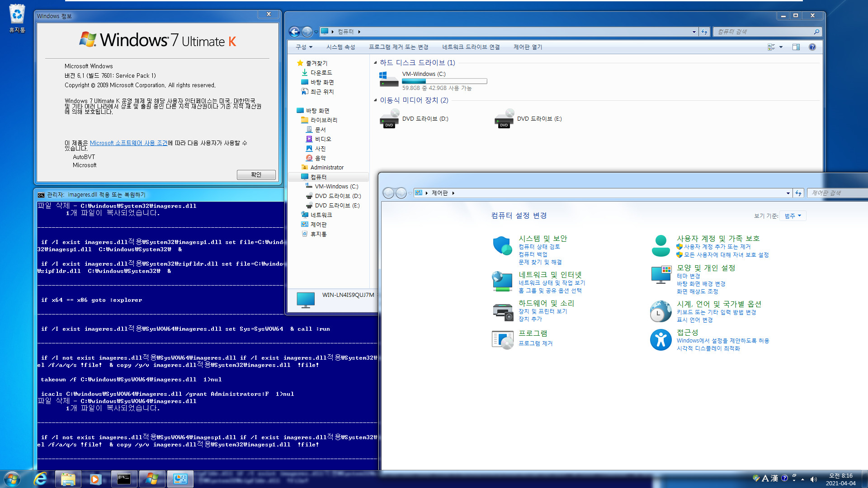
Task: Select Recent Places (최근 위치) in sidebar
Action: 317,92
